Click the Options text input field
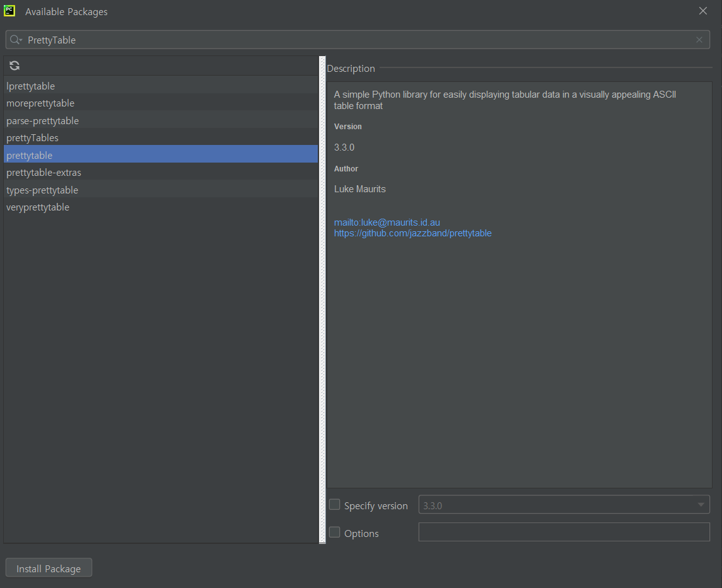The height and width of the screenshot is (588, 722). pos(564,532)
